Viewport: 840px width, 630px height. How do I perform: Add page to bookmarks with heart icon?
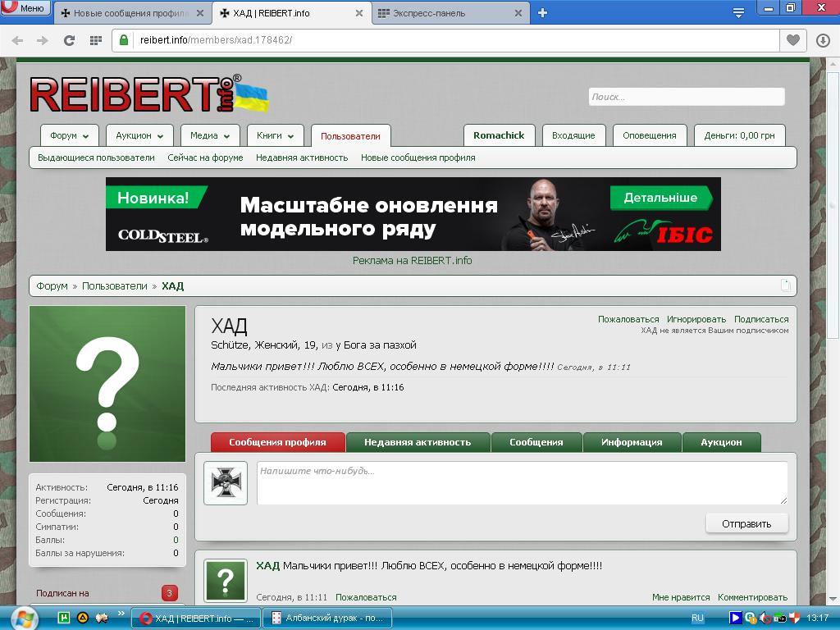click(x=793, y=40)
